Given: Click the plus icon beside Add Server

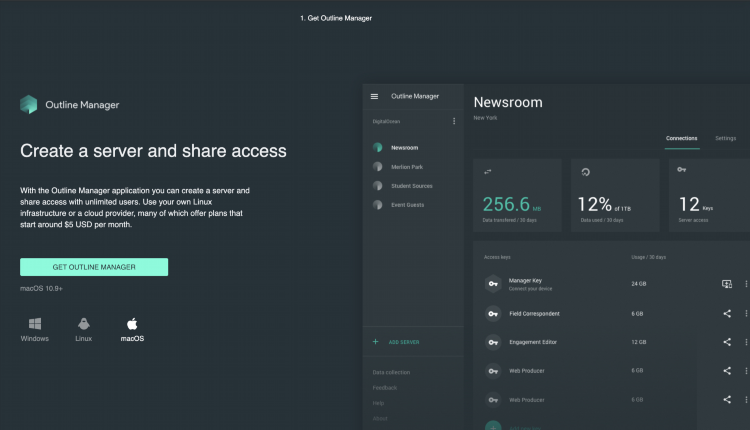Looking at the screenshot, I should point(375,342).
